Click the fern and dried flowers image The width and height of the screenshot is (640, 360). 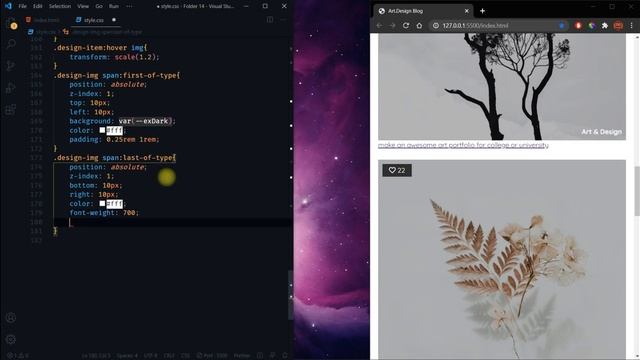502,260
